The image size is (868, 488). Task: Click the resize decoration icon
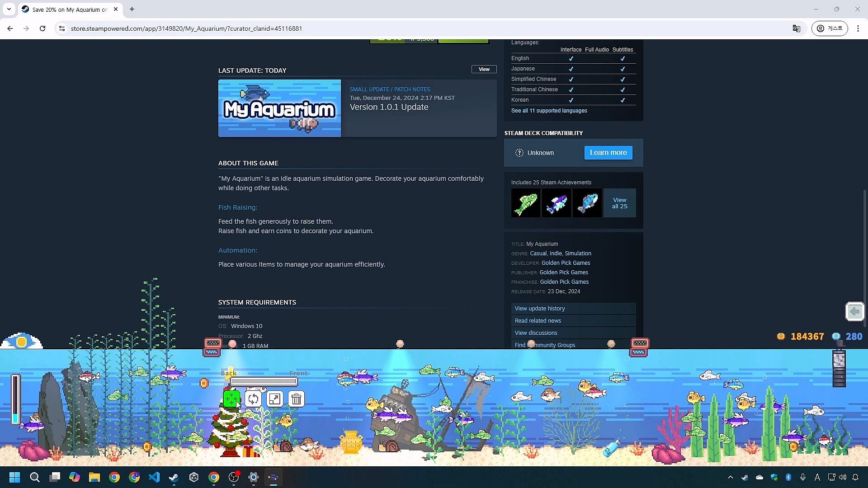[275, 399]
